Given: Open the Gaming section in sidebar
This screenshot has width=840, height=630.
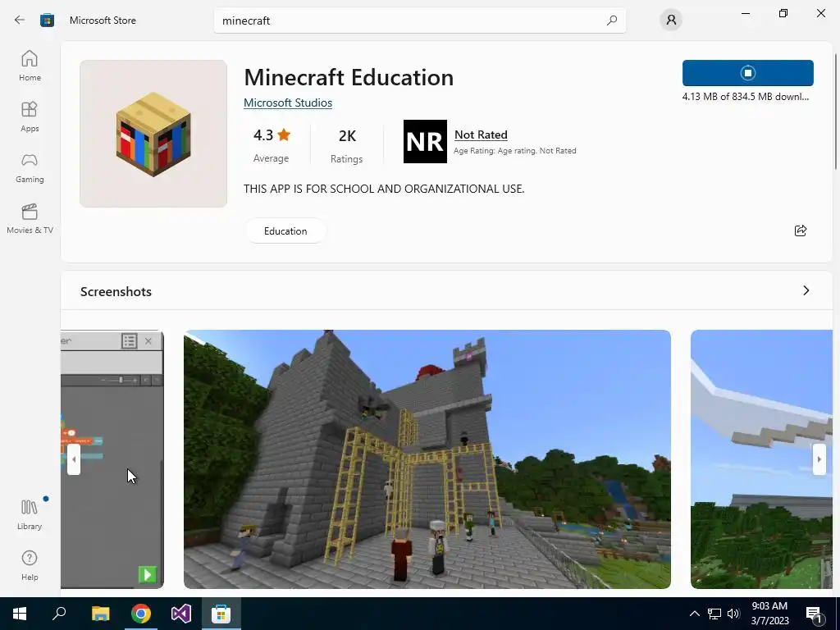Looking at the screenshot, I should coord(30,167).
